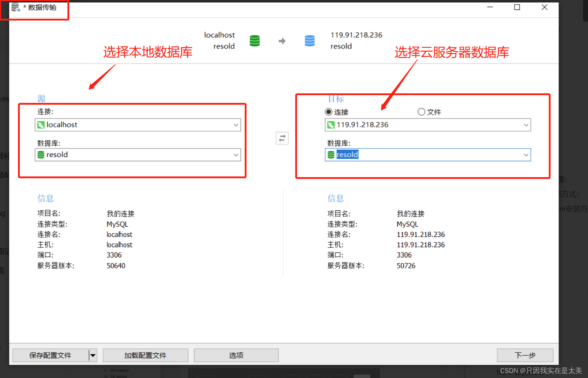Open the source connection dropdown arrow
The image size is (588, 378).
[x=236, y=125]
